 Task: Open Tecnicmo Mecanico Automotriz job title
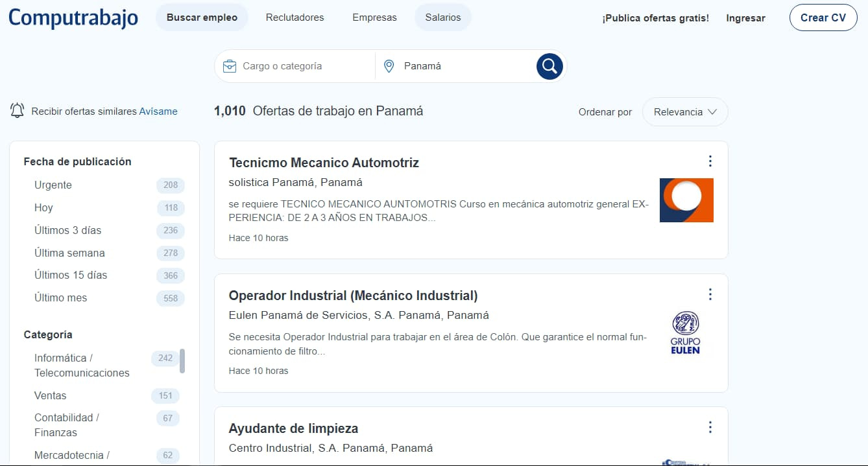[324, 163]
